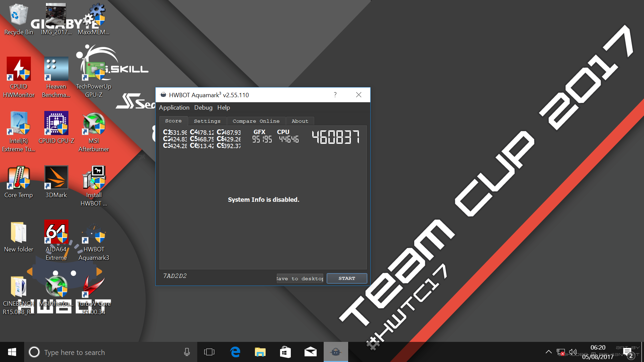The width and height of the screenshot is (644, 362).
Task: Launch Intel Extreme Tuning utility icon
Action: (x=18, y=132)
